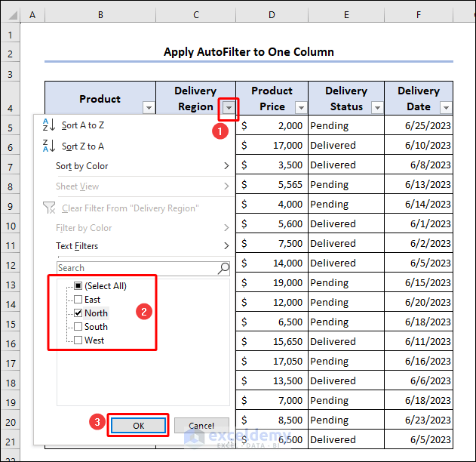Open the Filter by Color menu item
This screenshot has width=476, height=462.
coord(134,228)
